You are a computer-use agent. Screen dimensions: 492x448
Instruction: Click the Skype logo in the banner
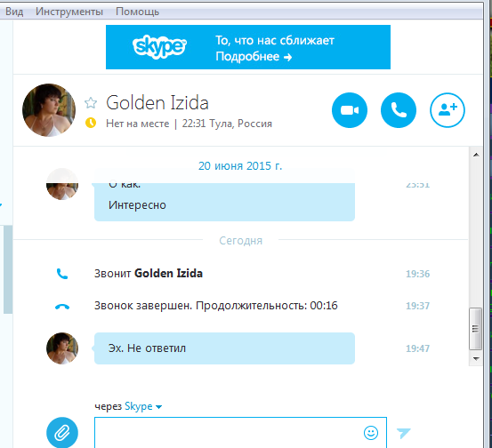pyautogui.click(x=159, y=47)
